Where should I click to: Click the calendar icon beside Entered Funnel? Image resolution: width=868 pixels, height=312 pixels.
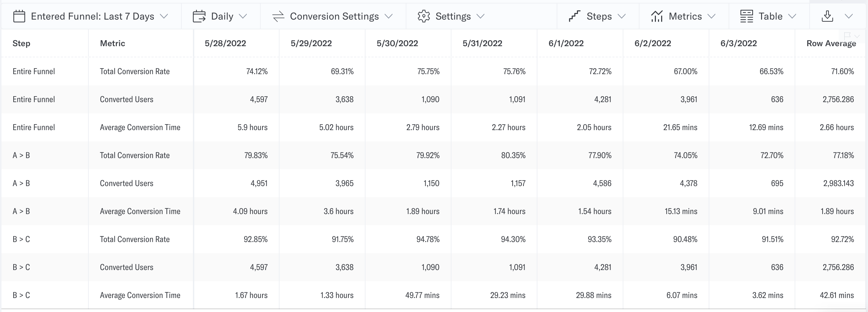[x=19, y=16]
